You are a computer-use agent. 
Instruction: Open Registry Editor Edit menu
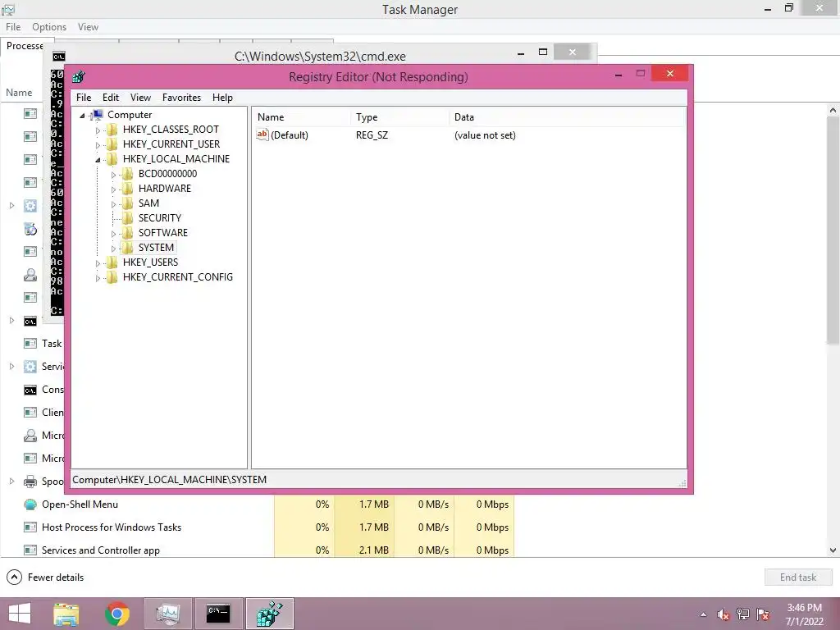pyautogui.click(x=111, y=98)
